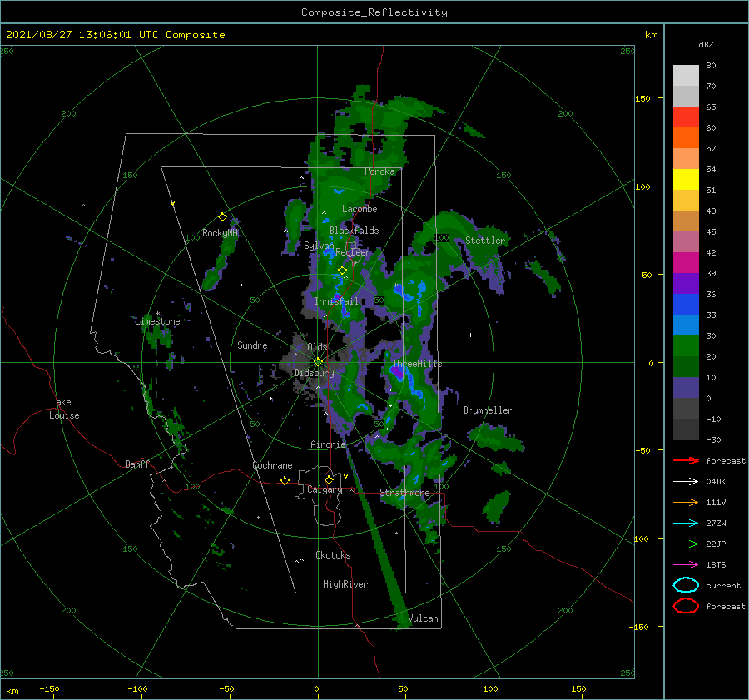Click the Ponoka city label
This screenshot has height=700, width=749.
click(379, 171)
